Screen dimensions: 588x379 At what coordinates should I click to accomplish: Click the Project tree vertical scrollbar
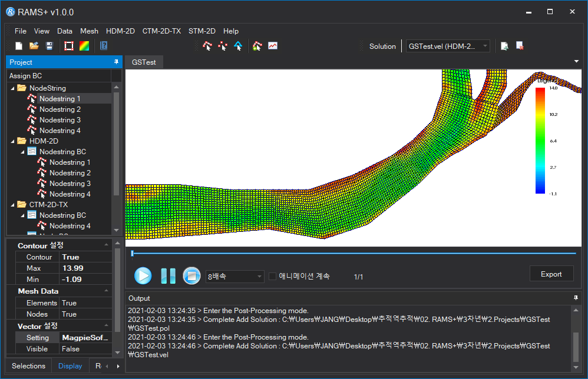point(116,144)
